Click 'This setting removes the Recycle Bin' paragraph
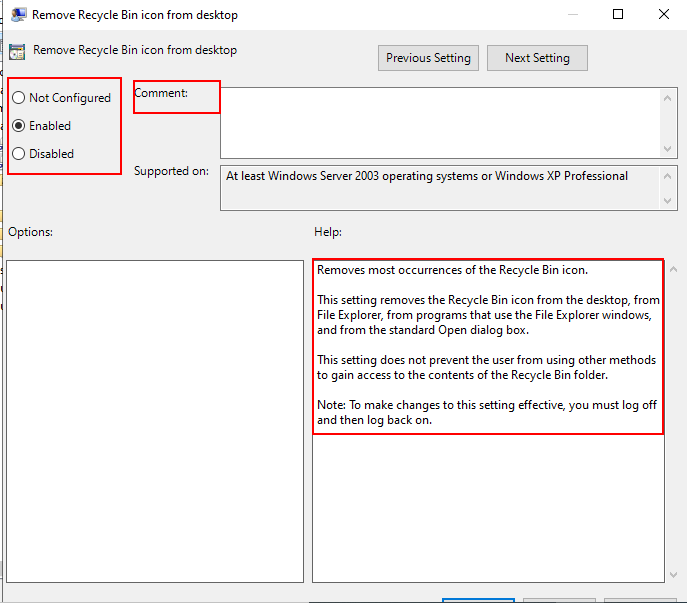The height and width of the screenshot is (603, 687). [488, 315]
